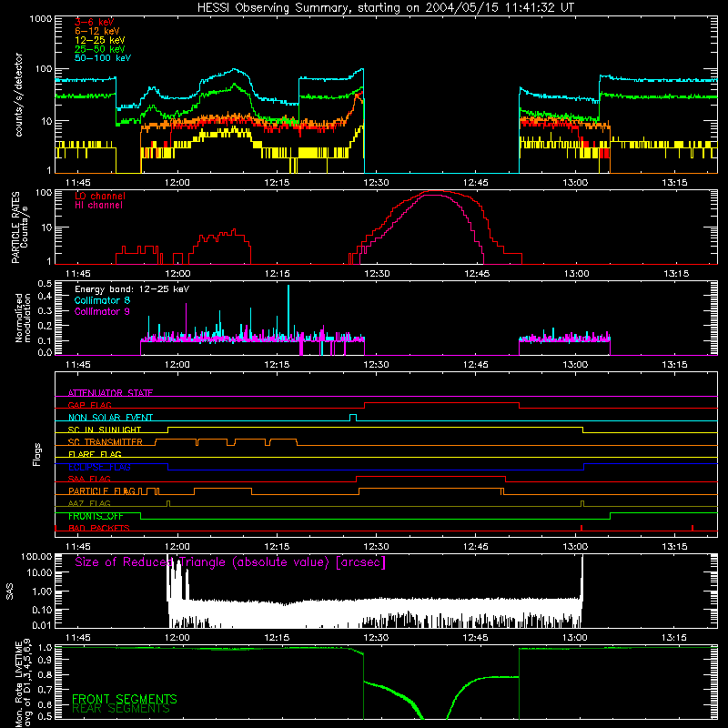Click the 13:15 time label under particle rates plot
728x728 pixels.
pyautogui.click(x=676, y=274)
